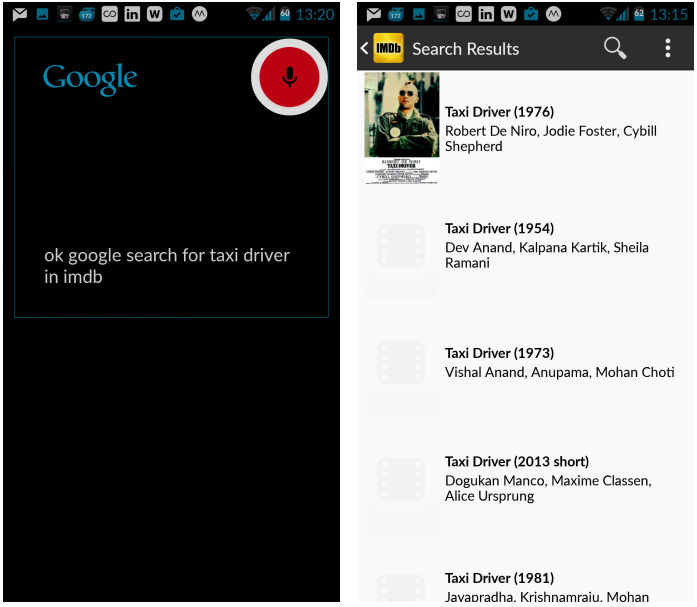Tap cast line Vishal Anand, Anupama, Mohan Choti
697x607 pixels.
(560, 372)
